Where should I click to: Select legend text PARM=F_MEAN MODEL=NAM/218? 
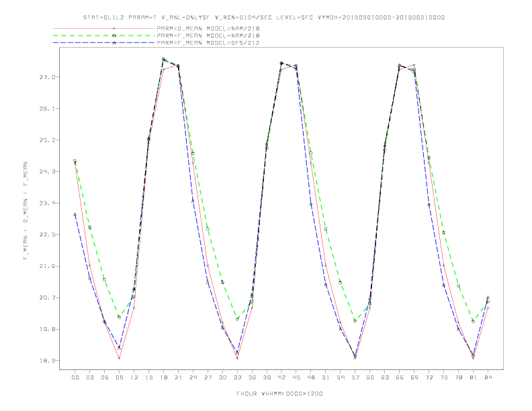click(x=208, y=36)
